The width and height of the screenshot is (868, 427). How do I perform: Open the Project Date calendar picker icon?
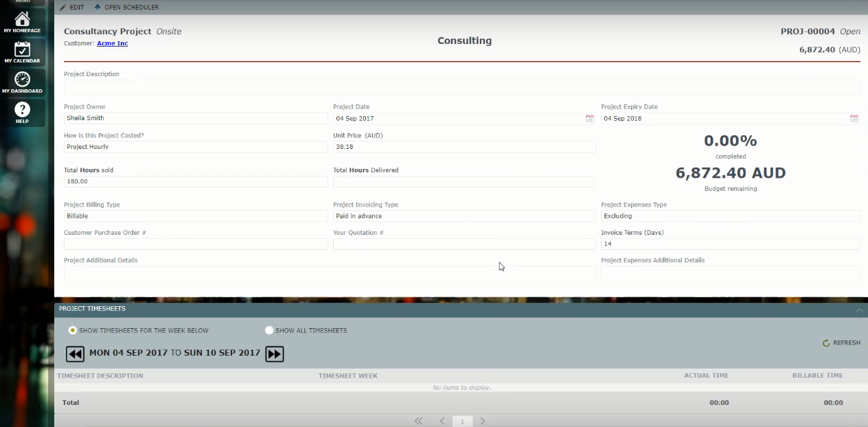click(x=589, y=118)
